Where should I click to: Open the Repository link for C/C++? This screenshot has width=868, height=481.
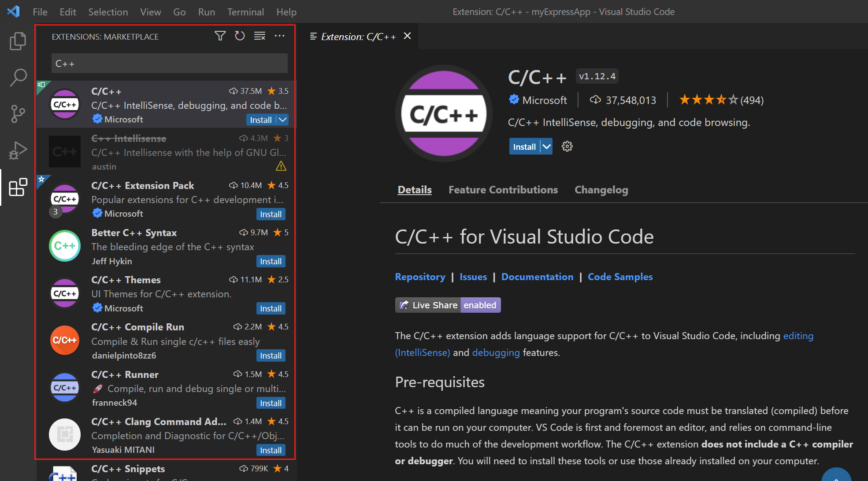tap(421, 277)
